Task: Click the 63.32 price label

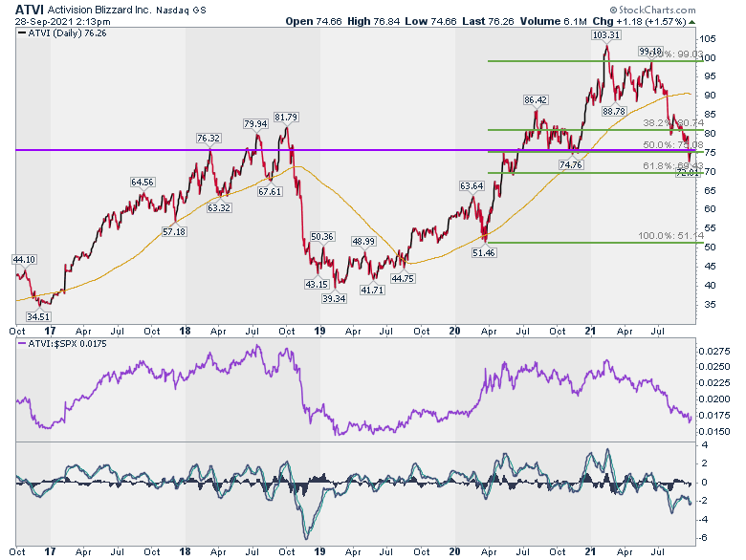Action: [219, 207]
